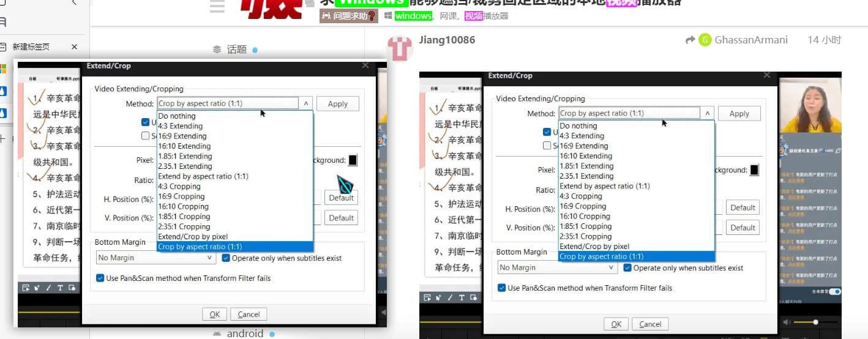The image size is (868, 339).
Task: Close the 新建标签页 tab with its X
Action: pyautogui.click(x=74, y=47)
